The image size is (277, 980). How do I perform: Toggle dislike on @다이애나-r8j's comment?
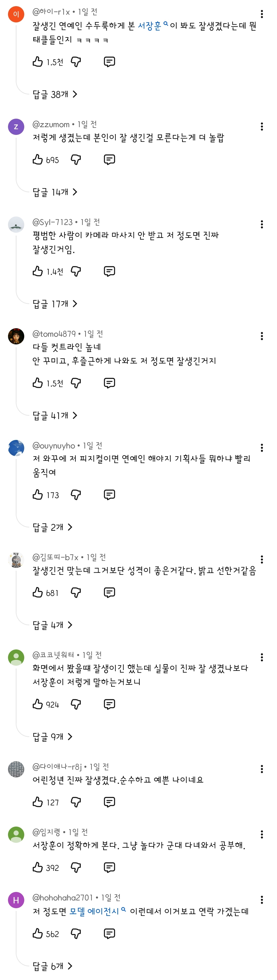click(x=76, y=802)
